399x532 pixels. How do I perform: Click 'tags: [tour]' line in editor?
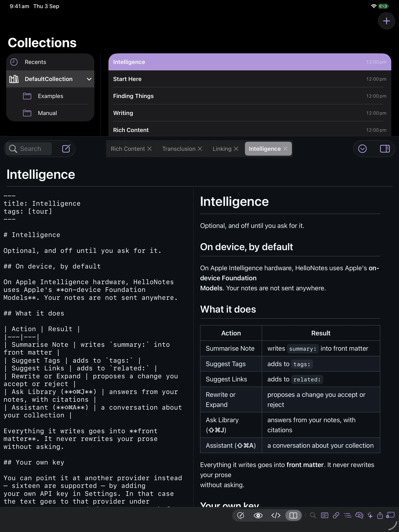[28, 211]
